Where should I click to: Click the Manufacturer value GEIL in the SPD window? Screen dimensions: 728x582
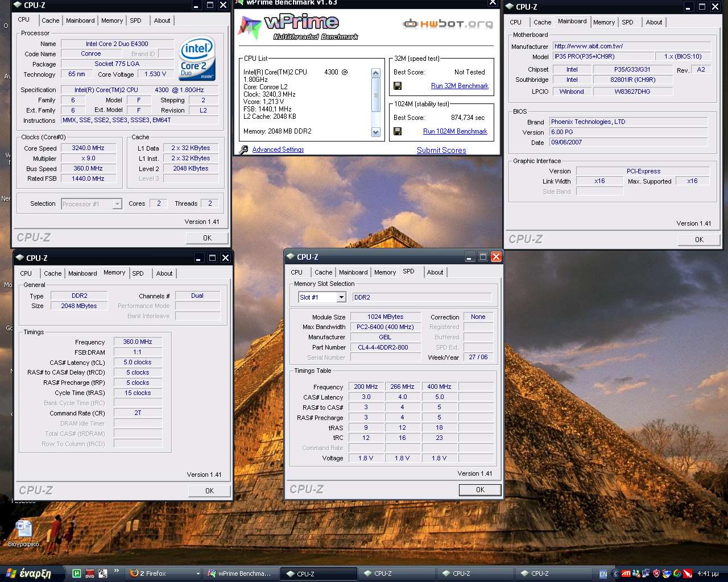tap(385, 337)
